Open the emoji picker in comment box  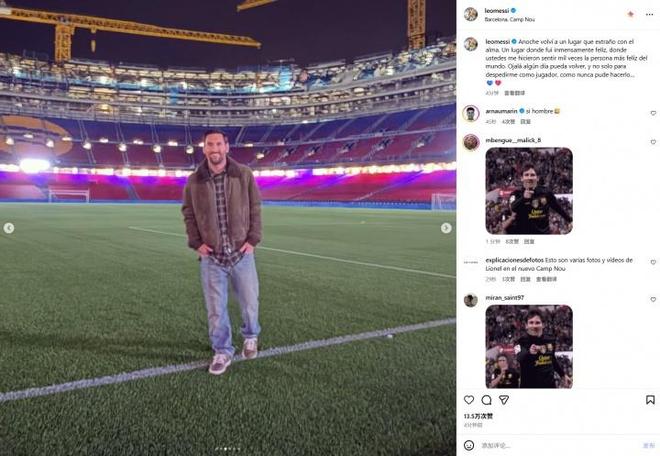pyautogui.click(x=469, y=445)
